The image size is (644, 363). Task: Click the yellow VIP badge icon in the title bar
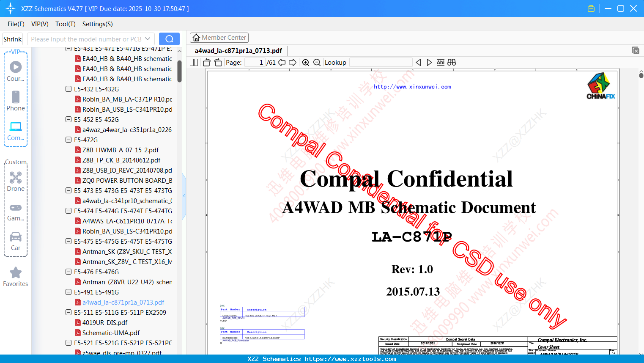click(x=591, y=8)
